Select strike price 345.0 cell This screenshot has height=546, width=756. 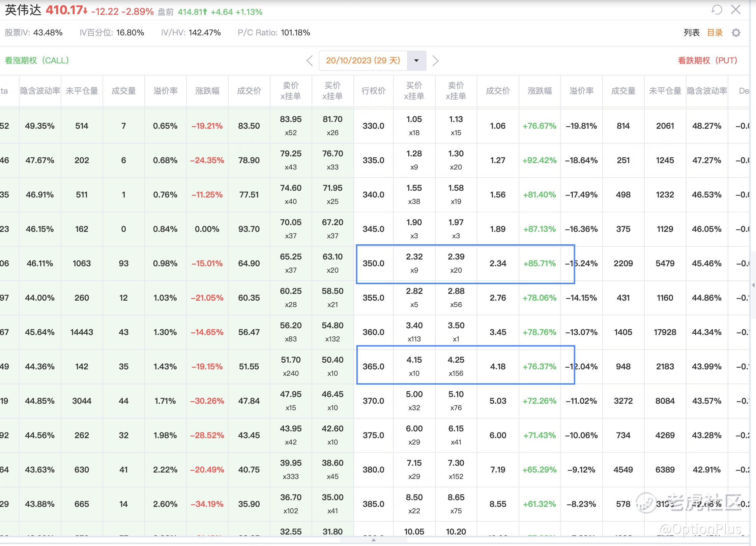click(373, 229)
